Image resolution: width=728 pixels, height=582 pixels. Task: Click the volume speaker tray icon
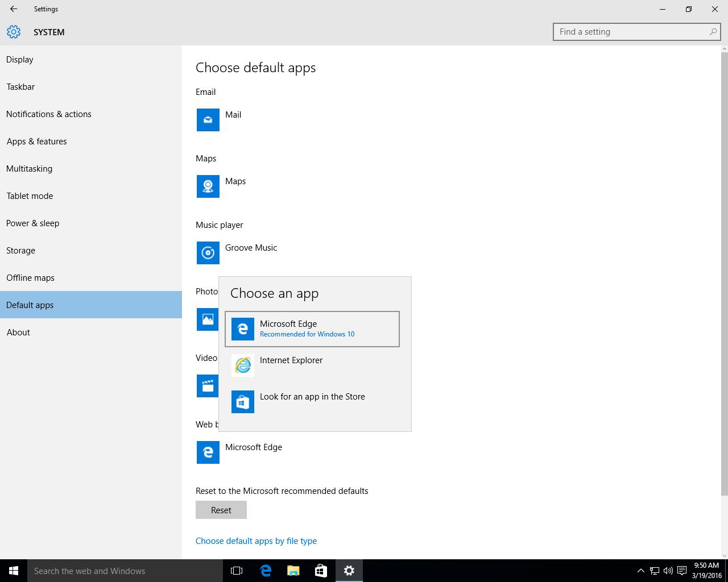(x=668, y=571)
